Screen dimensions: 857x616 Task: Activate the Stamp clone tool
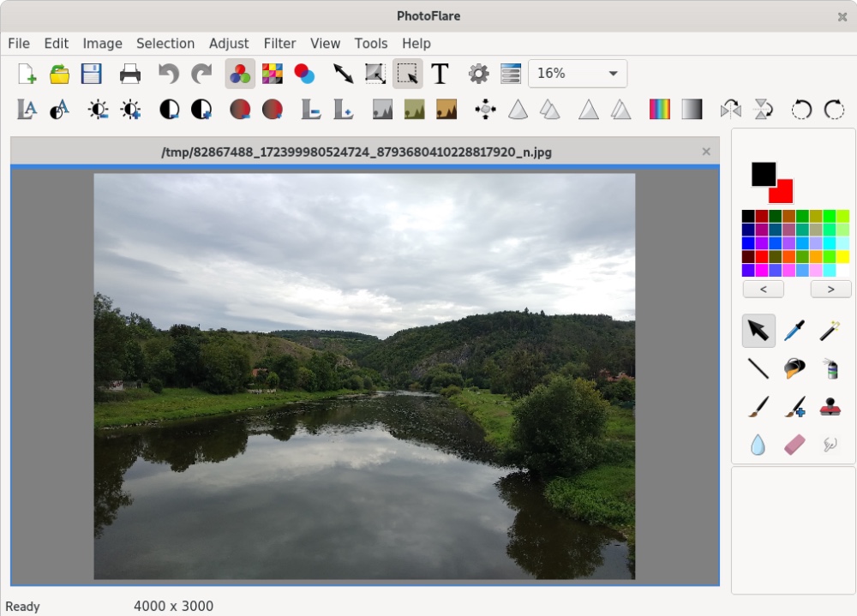point(830,406)
